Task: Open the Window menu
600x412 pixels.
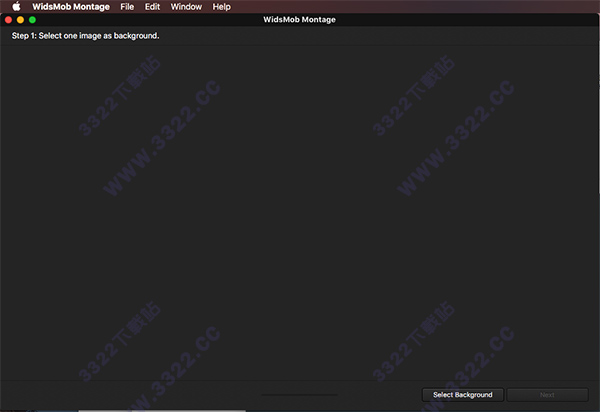Action: [x=186, y=7]
